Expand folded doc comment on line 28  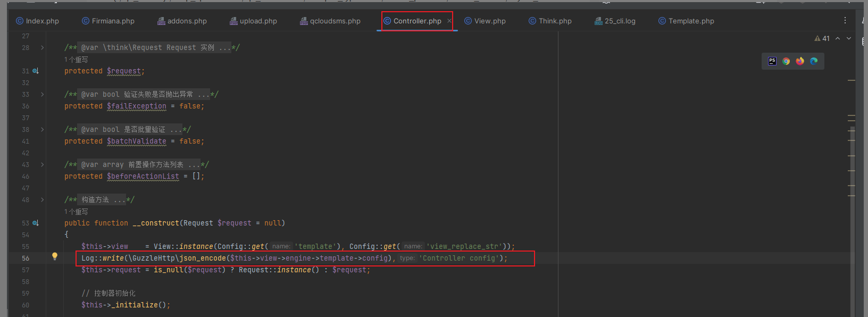pos(43,48)
